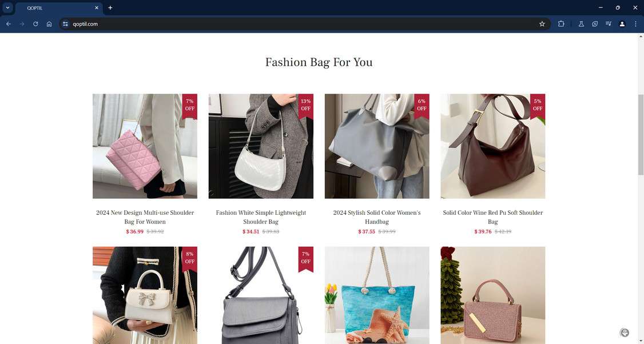644x344 pixels.
Task: Open Solid Color Wine Red Pu Soft Shoulder Bag
Action: 493,217
